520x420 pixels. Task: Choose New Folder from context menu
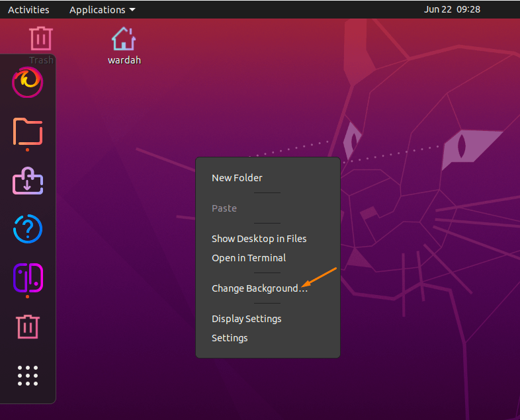[237, 178]
